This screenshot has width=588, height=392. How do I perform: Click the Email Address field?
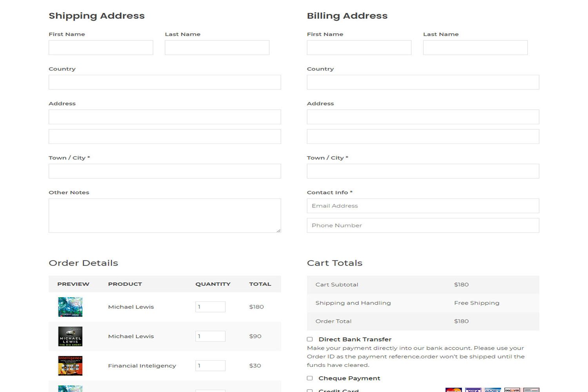coord(423,206)
